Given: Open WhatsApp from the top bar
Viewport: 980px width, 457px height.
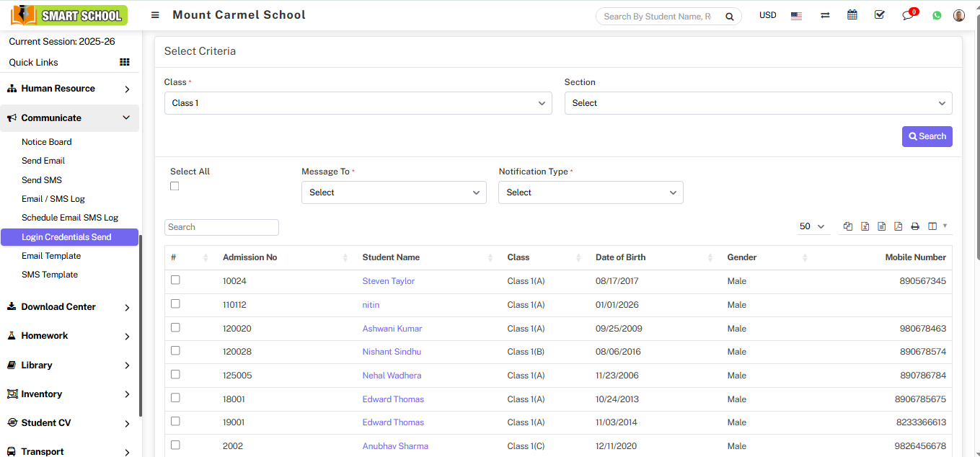Looking at the screenshot, I should [937, 15].
